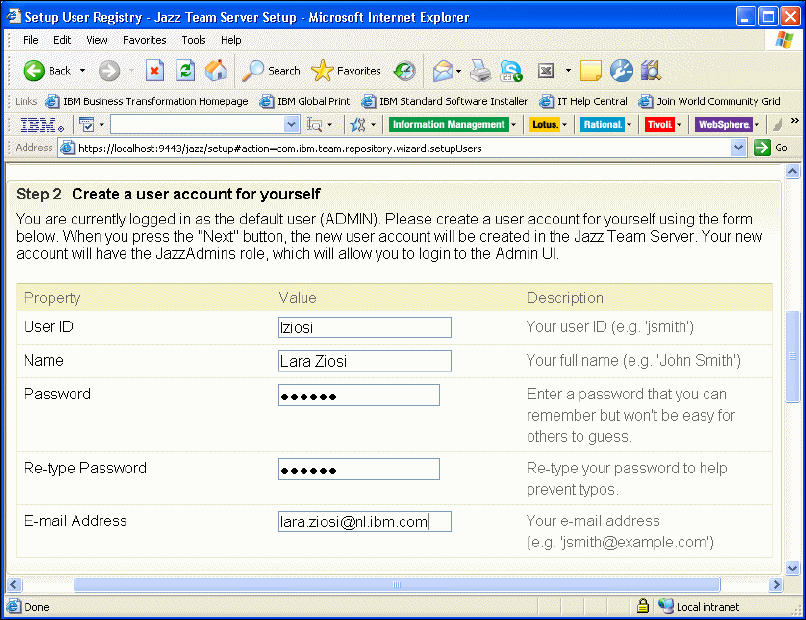Open the IBM toolbar search combo box dropdown

tap(291, 124)
